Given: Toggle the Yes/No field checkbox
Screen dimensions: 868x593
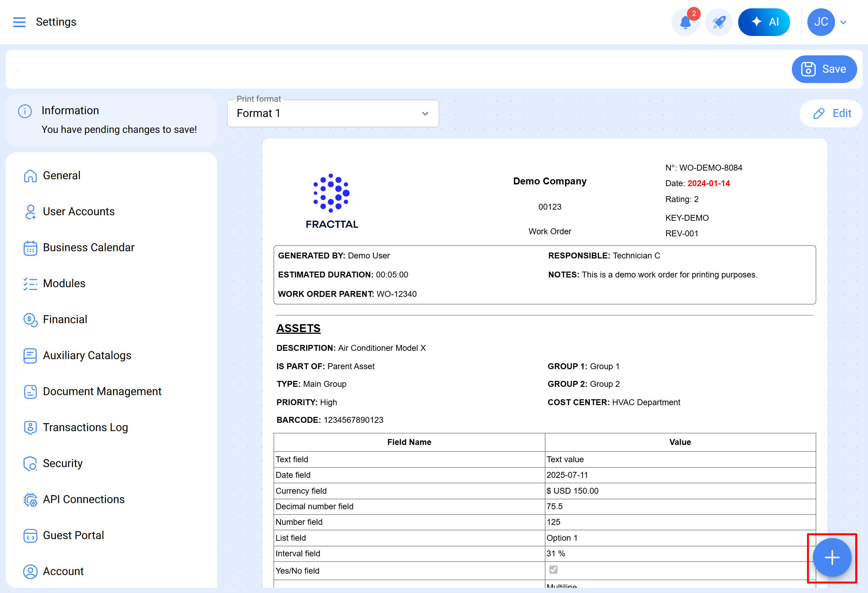Looking at the screenshot, I should coord(553,570).
